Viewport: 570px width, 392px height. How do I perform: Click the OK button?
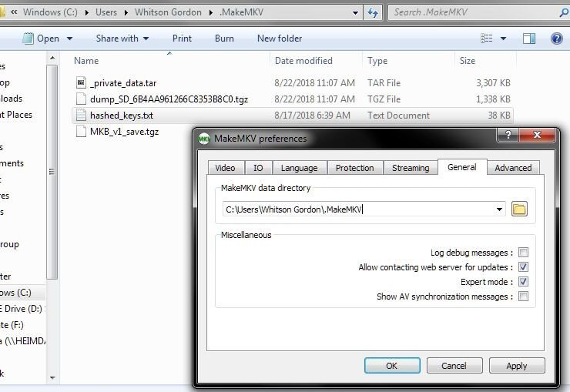click(x=392, y=366)
